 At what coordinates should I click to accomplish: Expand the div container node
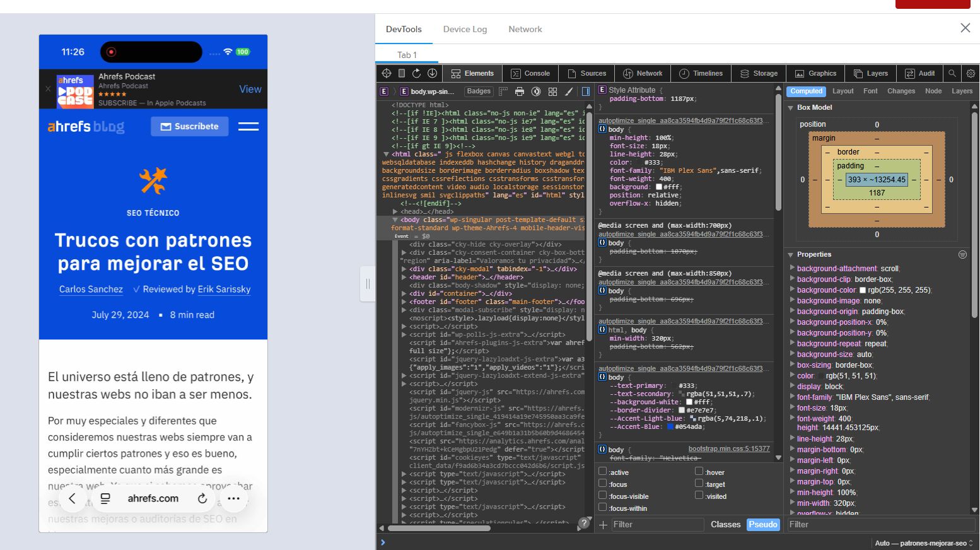[404, 293]
